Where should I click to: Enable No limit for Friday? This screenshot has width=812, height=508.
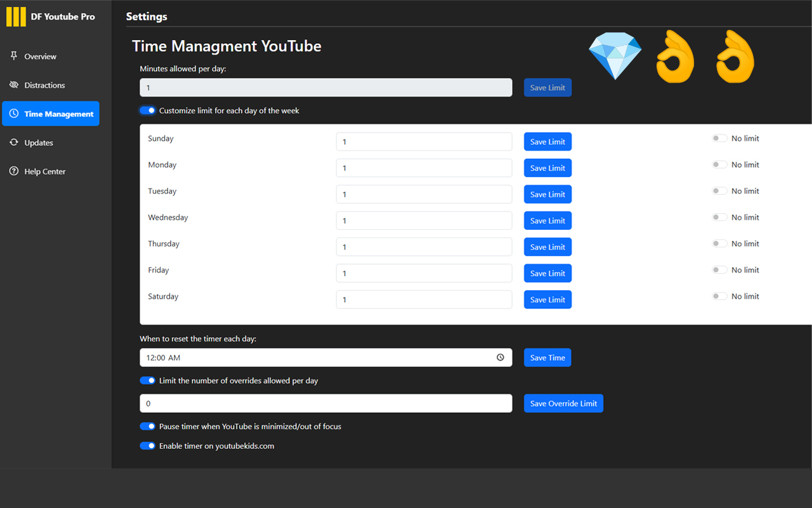719,270
